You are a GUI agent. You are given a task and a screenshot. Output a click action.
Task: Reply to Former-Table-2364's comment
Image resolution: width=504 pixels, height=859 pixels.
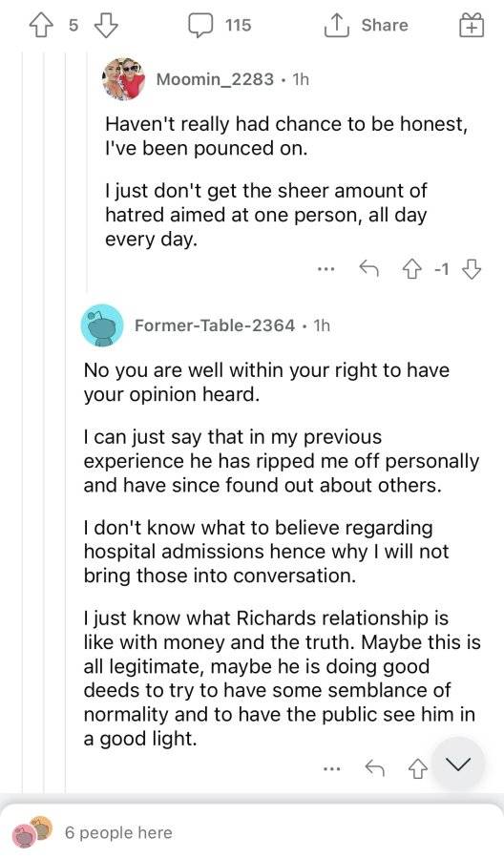(375, 768)
